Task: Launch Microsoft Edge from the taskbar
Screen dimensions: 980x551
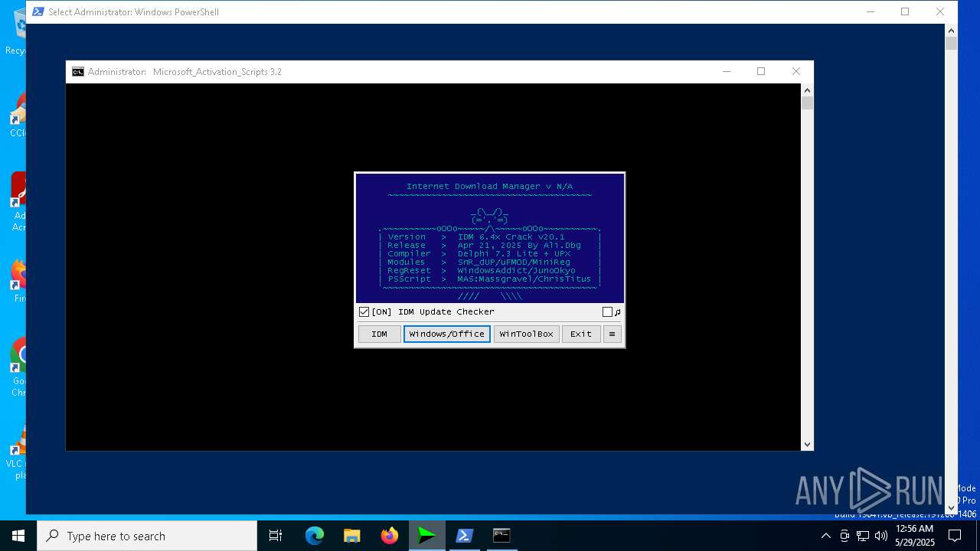Action: click(315, 536)
